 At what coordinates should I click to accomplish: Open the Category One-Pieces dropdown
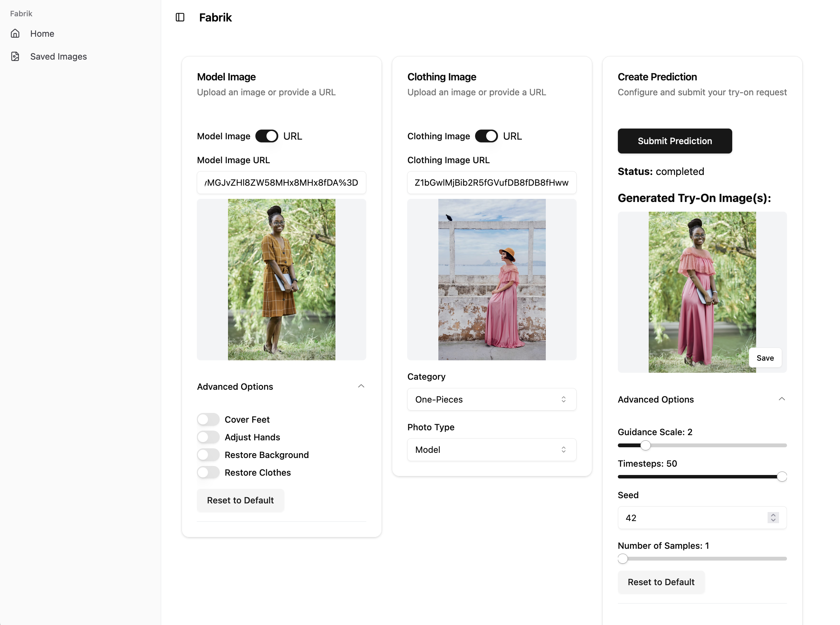[491, 399]
